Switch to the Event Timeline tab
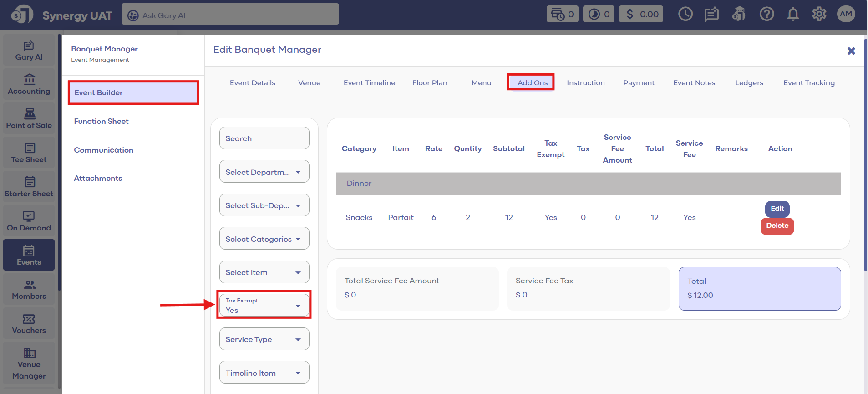 [x=369, y=83]
